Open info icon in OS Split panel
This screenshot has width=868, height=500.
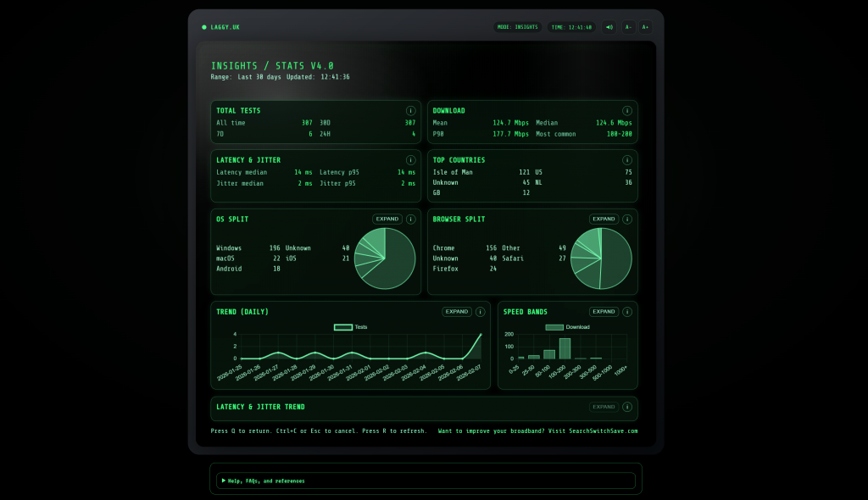pos(411,219)
